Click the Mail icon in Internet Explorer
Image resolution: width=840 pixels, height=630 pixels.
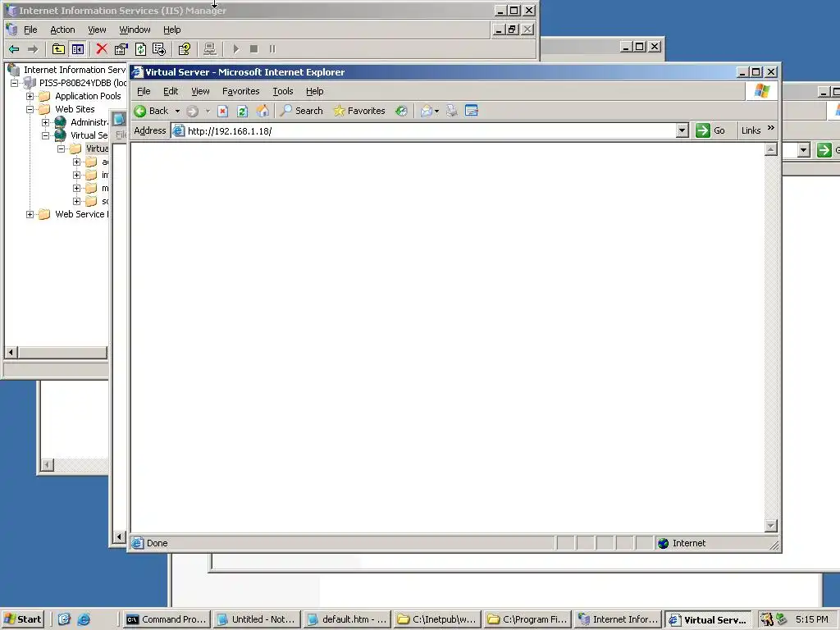coord(426,111)
